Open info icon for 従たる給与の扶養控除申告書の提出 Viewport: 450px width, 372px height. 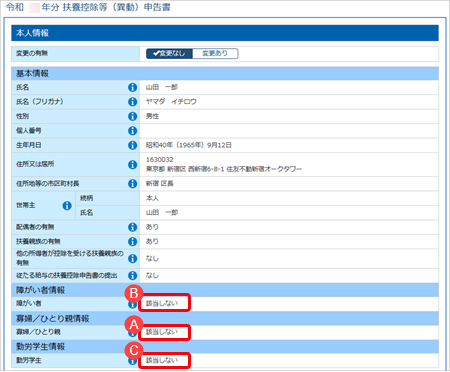pyautogui.click(x=133, y=275)
